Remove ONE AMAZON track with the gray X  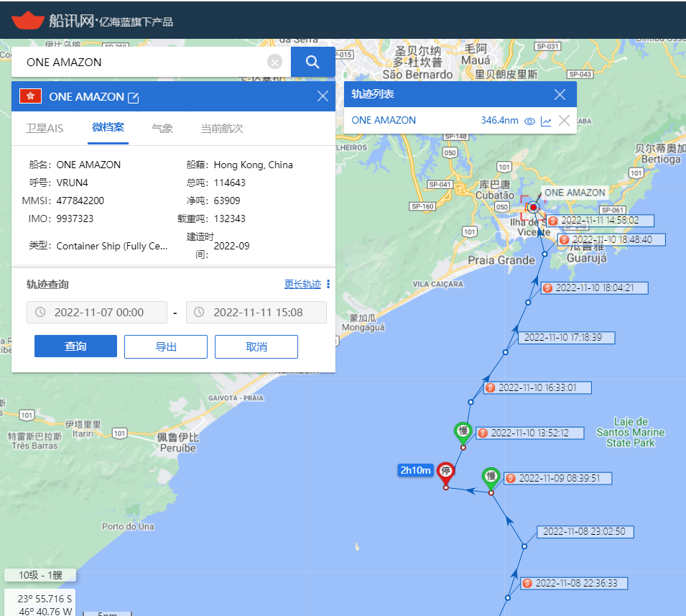point(565,121)
